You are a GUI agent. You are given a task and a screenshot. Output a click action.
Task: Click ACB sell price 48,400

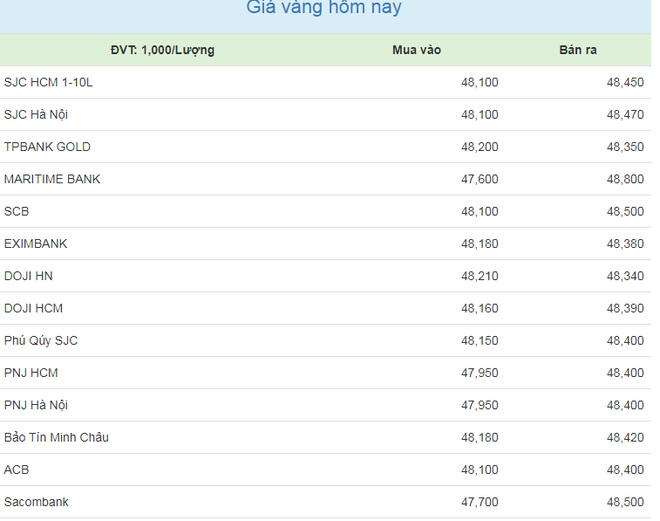(x=625, y=470)
